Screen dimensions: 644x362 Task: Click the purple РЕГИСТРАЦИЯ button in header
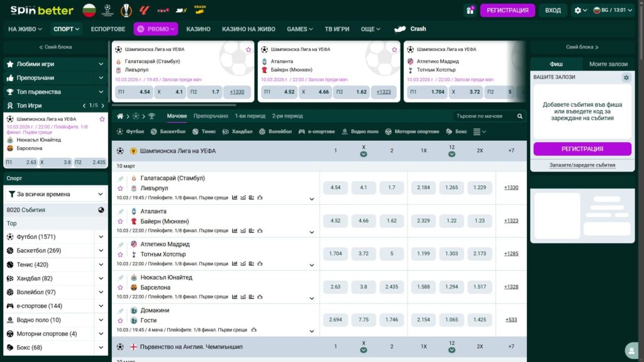[507, 10]
